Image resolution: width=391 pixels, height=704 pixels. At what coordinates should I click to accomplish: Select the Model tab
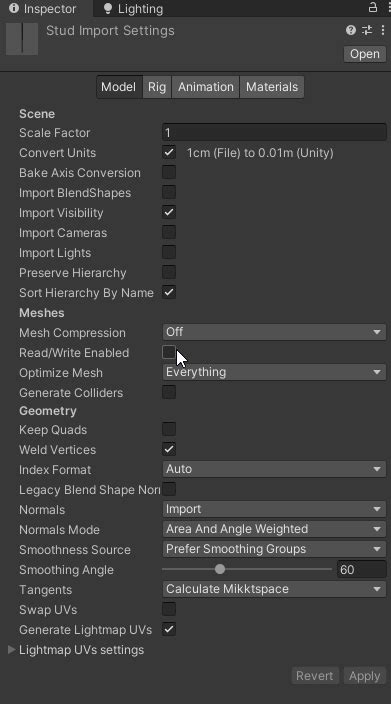click(x=119, y=87)
